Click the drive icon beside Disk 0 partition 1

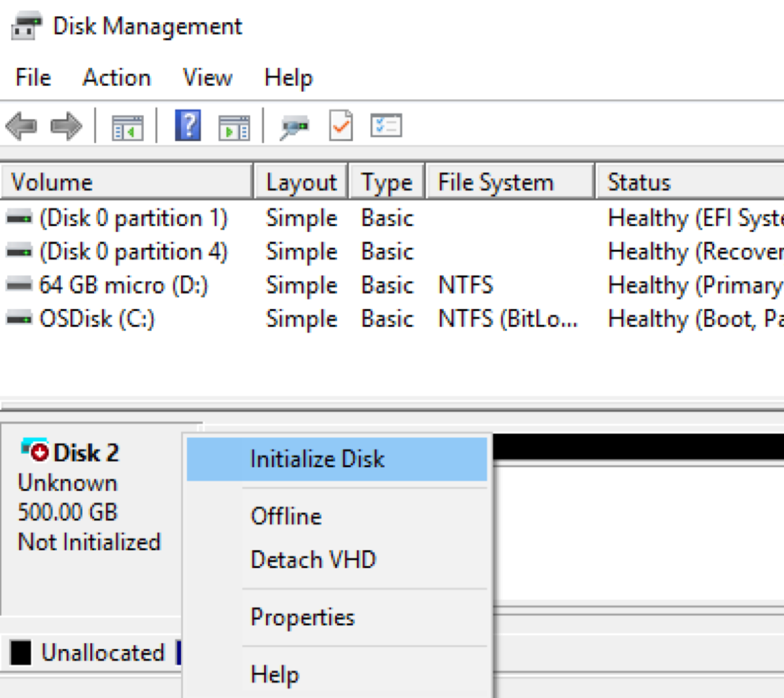click(x=19, y=218)
